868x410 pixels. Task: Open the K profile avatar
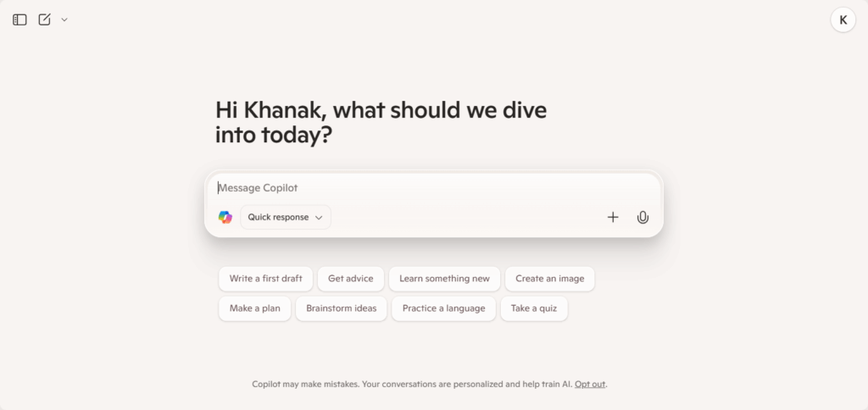tap(843, 20)
